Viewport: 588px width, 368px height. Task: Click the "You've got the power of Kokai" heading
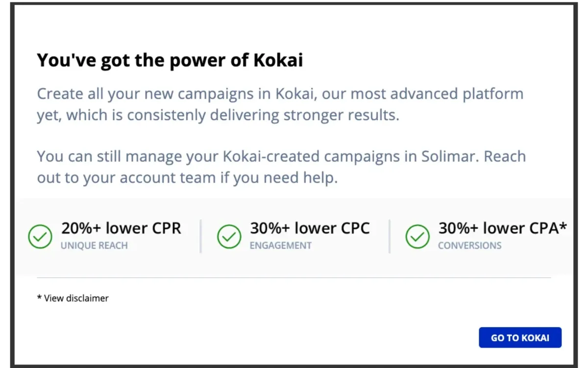click(x=170, y=60)
